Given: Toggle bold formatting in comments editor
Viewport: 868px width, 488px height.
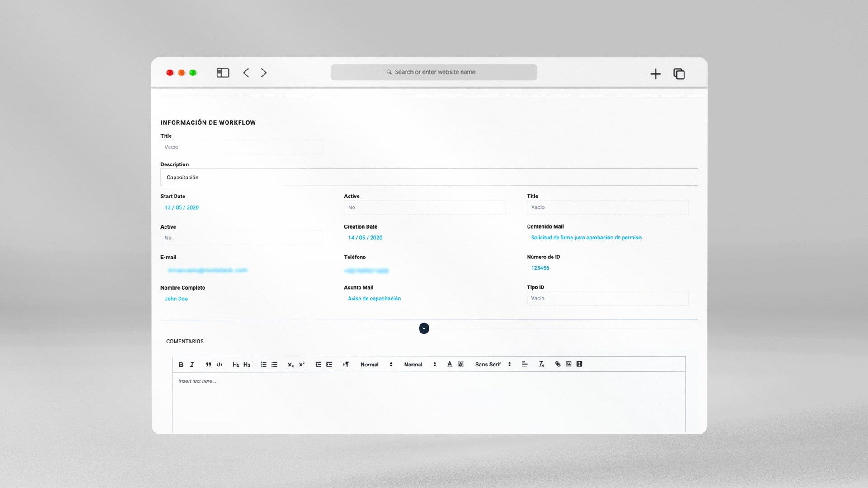Looking at the screenshot, I should (x=181, y=365).
